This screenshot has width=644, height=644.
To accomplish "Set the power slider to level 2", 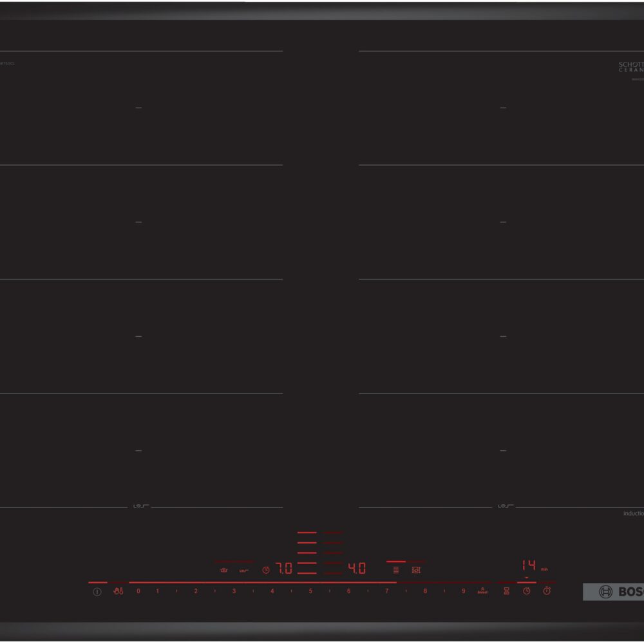I will point(196,591).
